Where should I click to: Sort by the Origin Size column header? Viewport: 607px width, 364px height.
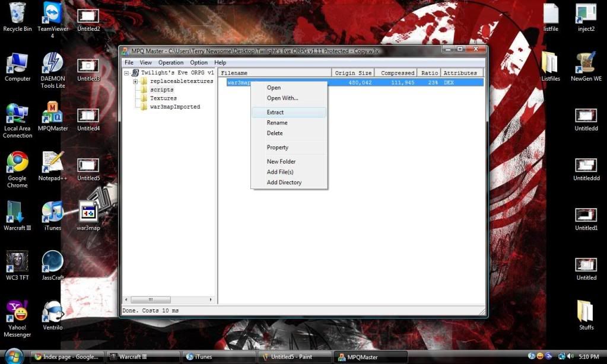tap(353, 73)
